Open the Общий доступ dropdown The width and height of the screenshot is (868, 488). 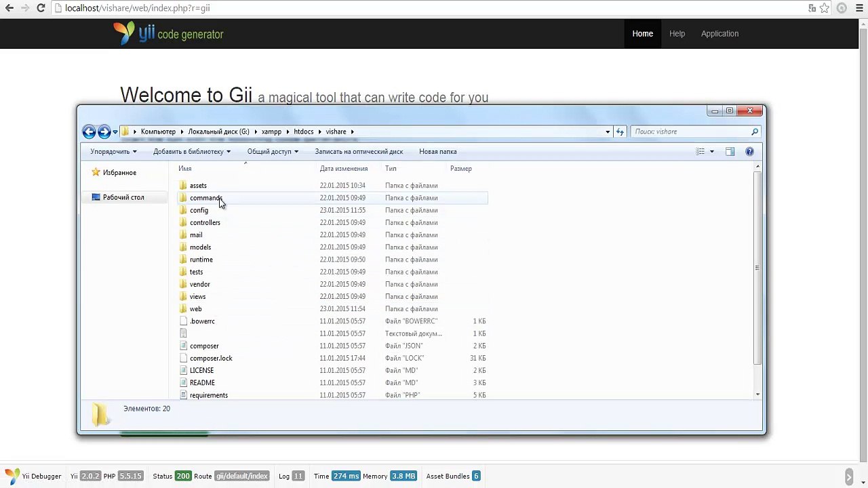tap(273, 152)
